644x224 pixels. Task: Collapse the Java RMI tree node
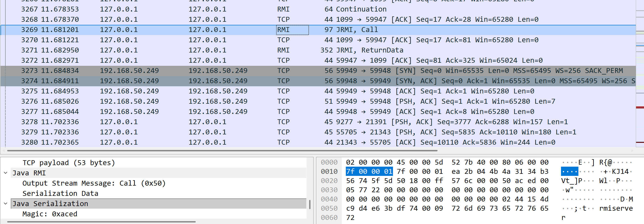(x=6, y=173)
